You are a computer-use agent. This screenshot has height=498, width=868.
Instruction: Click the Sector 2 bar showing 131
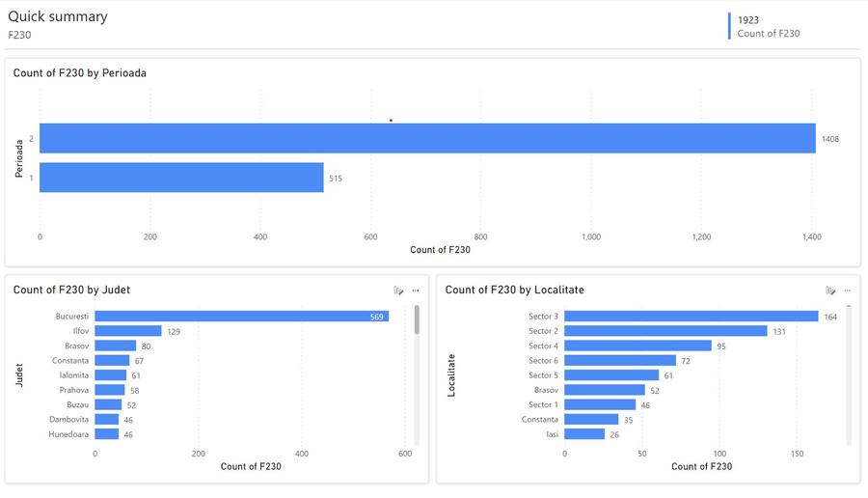pyautogui.click(x=665, y=331)
